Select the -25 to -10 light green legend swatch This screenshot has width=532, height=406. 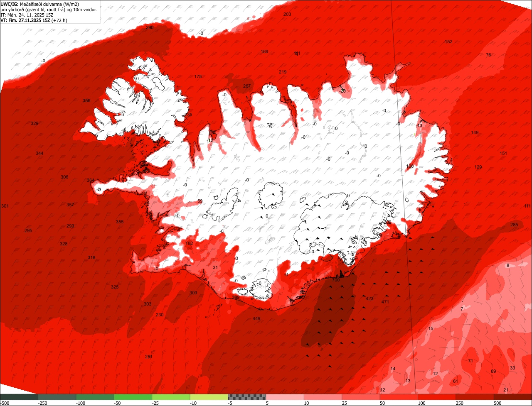point(171,397)
